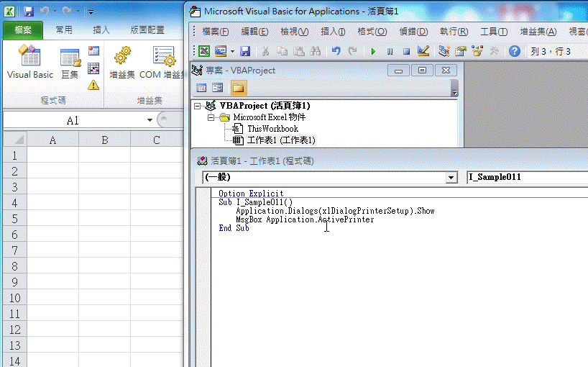588x367 pixels.
Task: Open Project Explorer from toolbar icon
Action: pos(444,51)
